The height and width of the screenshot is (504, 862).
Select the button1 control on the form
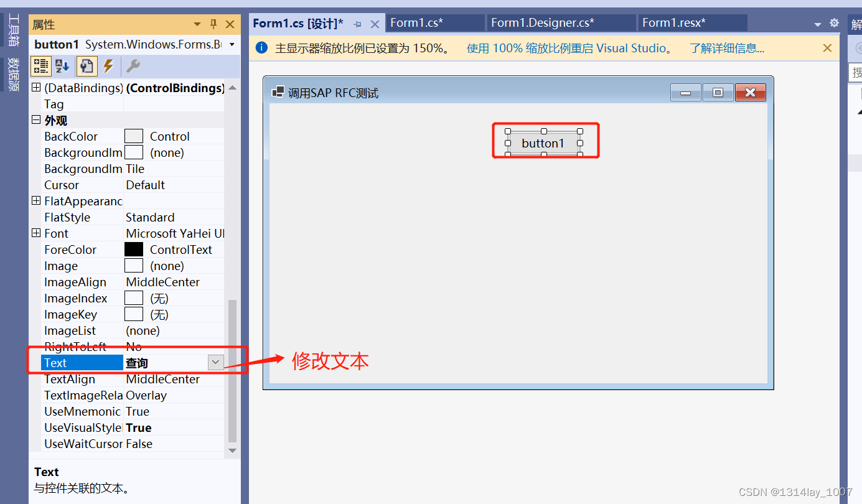click(543, 143)
